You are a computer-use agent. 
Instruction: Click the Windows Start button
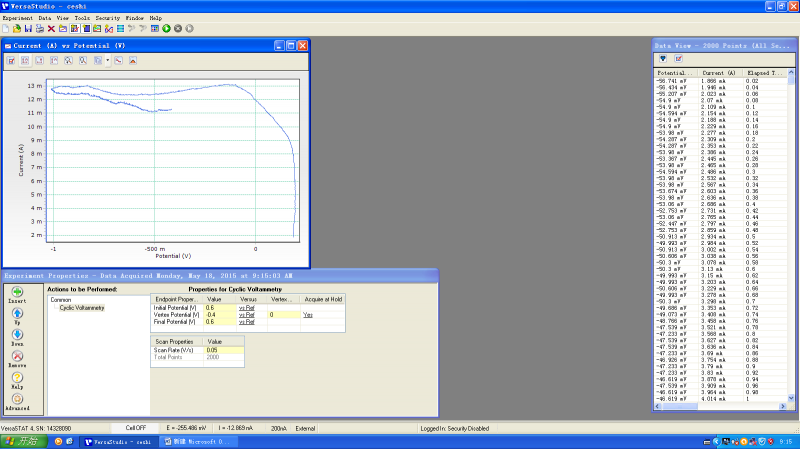pyautogui.click(x=20, y=441)
